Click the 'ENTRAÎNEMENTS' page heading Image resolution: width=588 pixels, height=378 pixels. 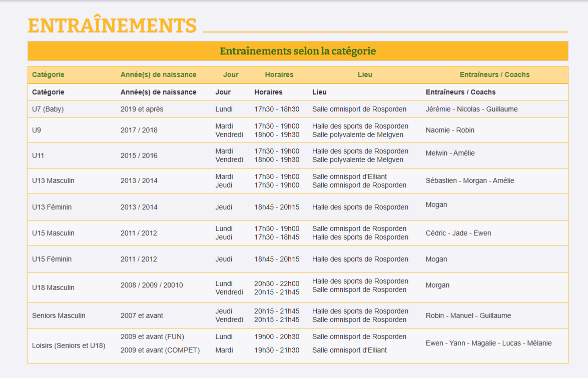click(x=112, y=26)
